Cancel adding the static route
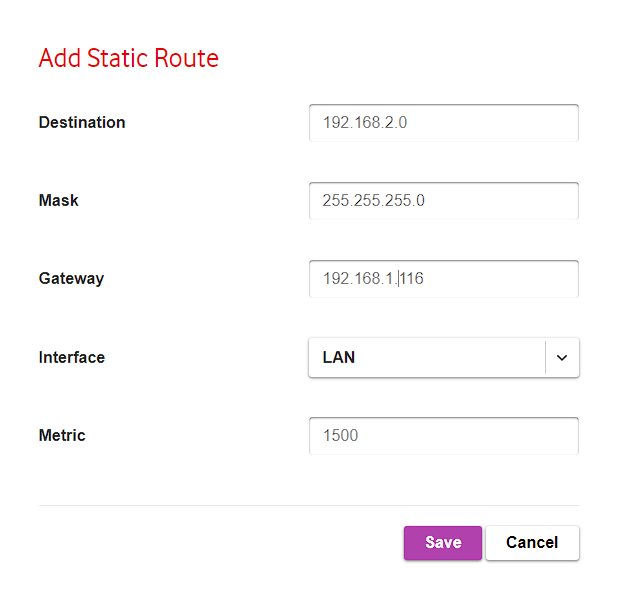The width and height of the screenshot is (618, 598). (x=532, y=543)
